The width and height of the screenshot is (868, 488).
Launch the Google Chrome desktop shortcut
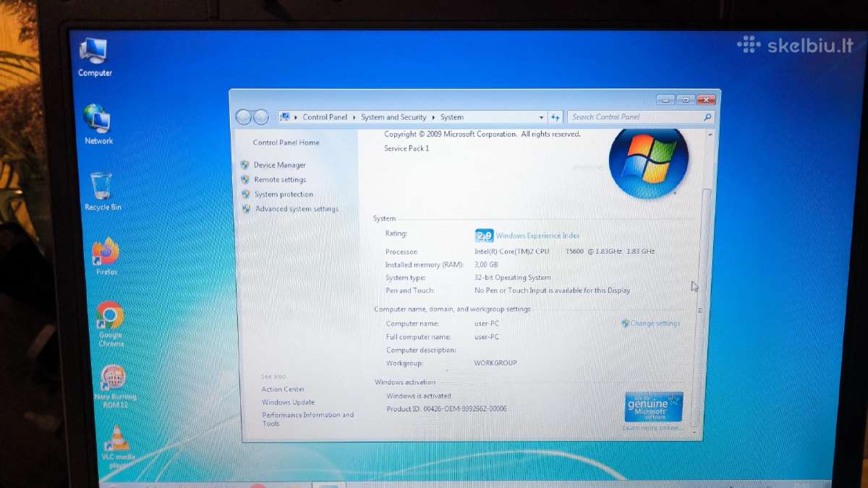coord(111,324)
